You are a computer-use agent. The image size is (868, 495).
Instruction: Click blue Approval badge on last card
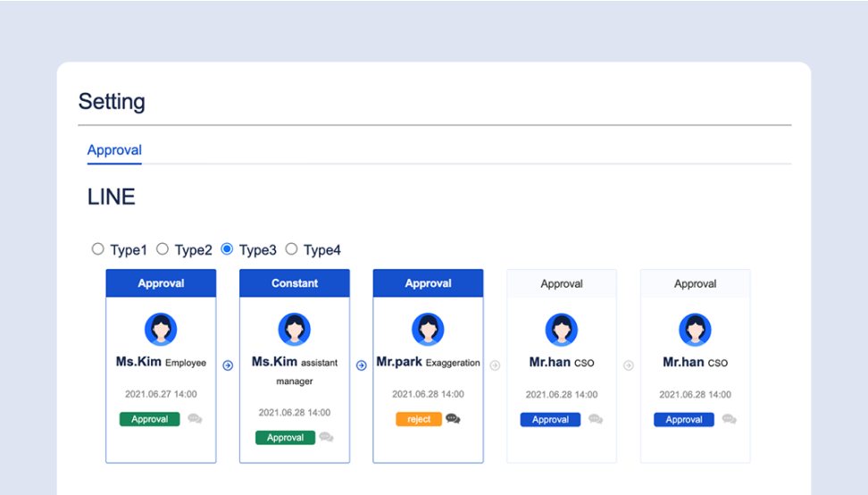tap(683, 419)
